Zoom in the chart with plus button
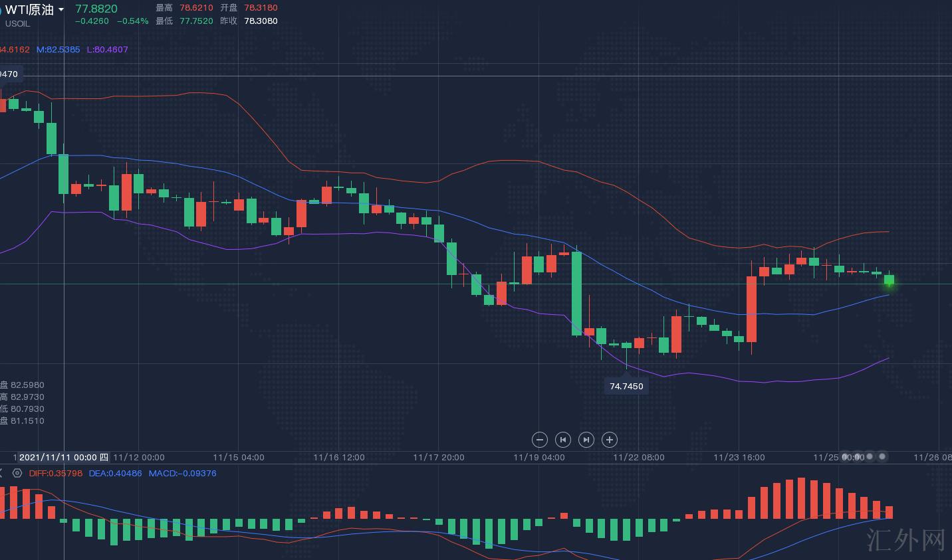 pyautogui.click(x=610, y=440)
